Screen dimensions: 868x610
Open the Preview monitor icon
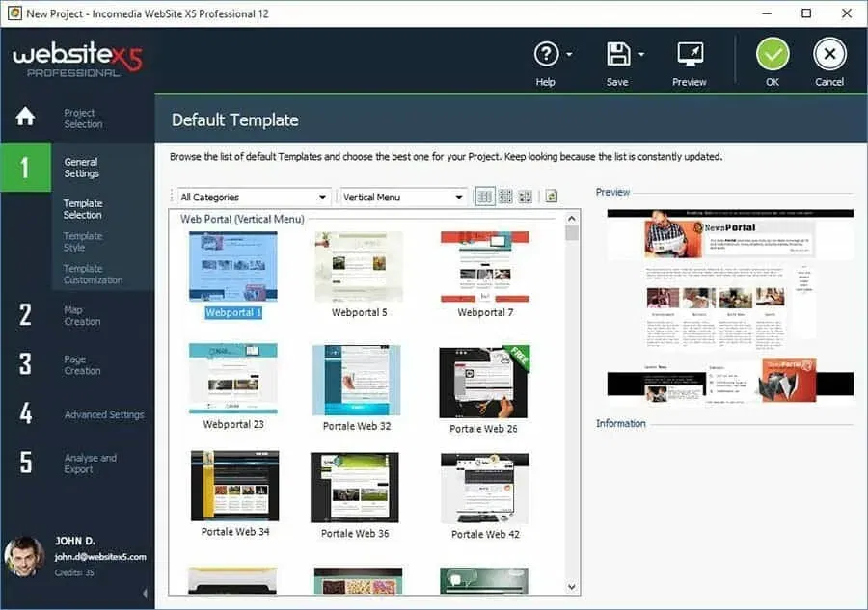click(690, 54)
